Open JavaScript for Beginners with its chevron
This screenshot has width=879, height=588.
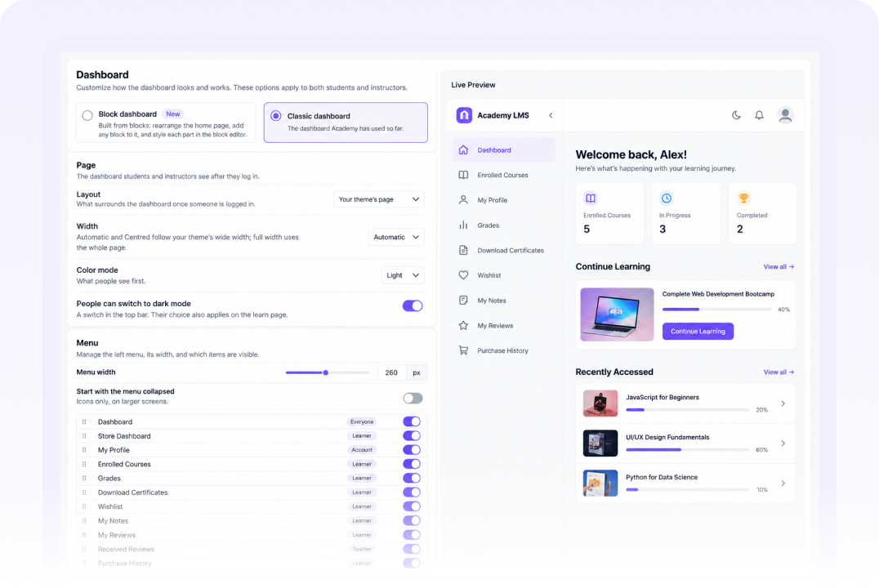coord(783,403)
